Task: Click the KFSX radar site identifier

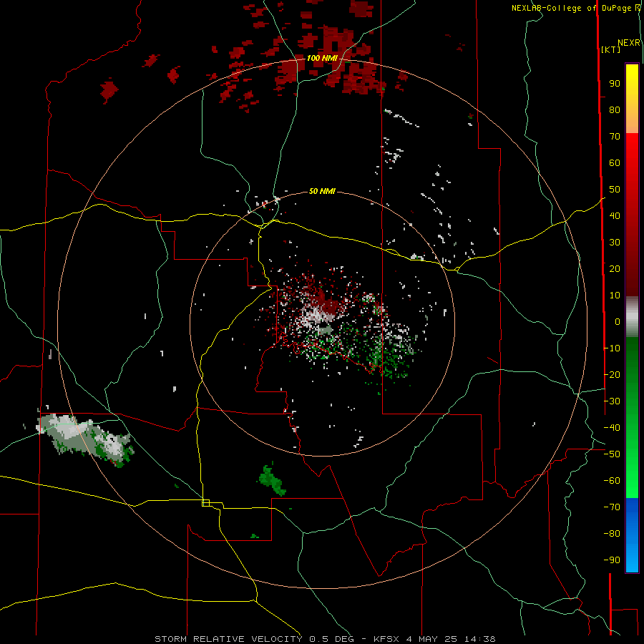Action: coord(386,639)
